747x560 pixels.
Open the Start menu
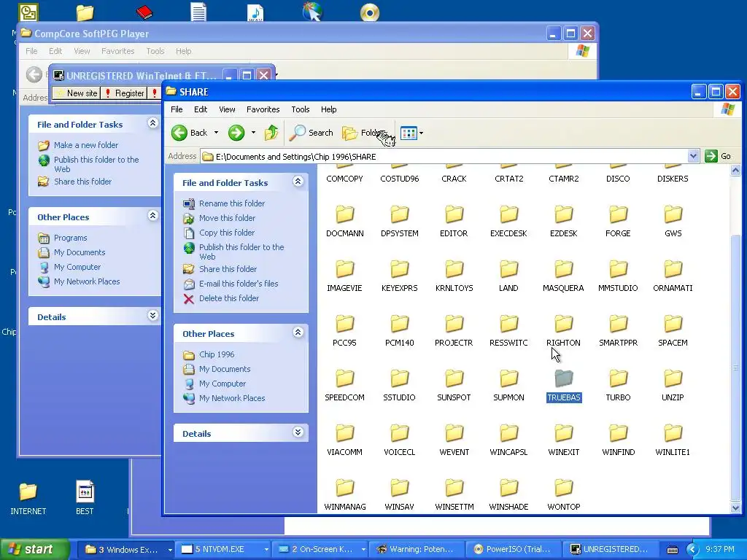click(x=34, y=549)
